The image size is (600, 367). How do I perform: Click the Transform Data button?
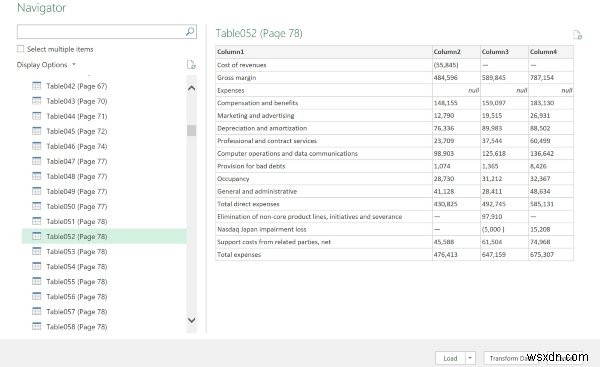click(512, 358)
